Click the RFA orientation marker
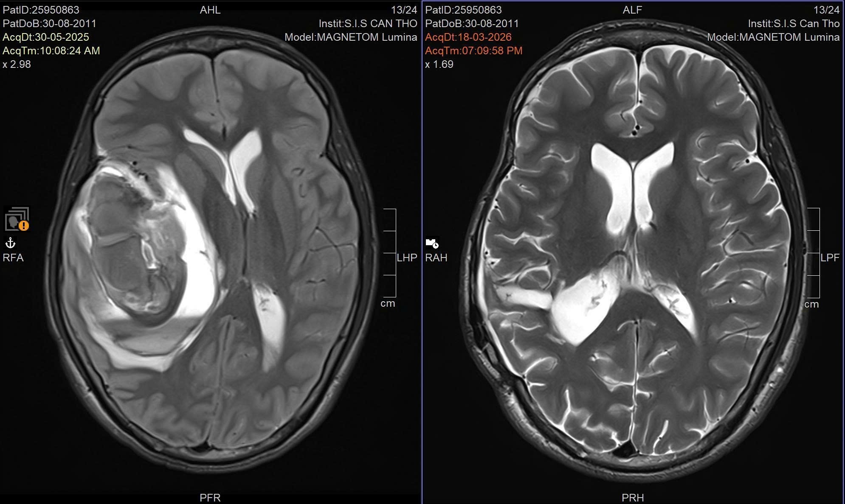This screenshot has width=845, height=504. pos(13,258)
